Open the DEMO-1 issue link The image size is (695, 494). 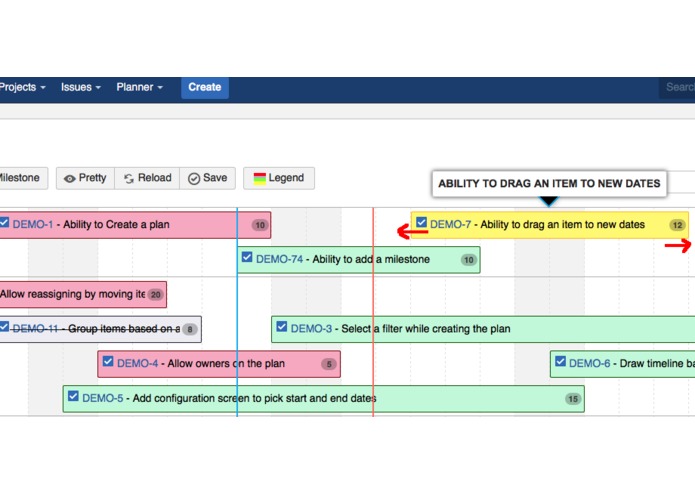tap(33, 225)
